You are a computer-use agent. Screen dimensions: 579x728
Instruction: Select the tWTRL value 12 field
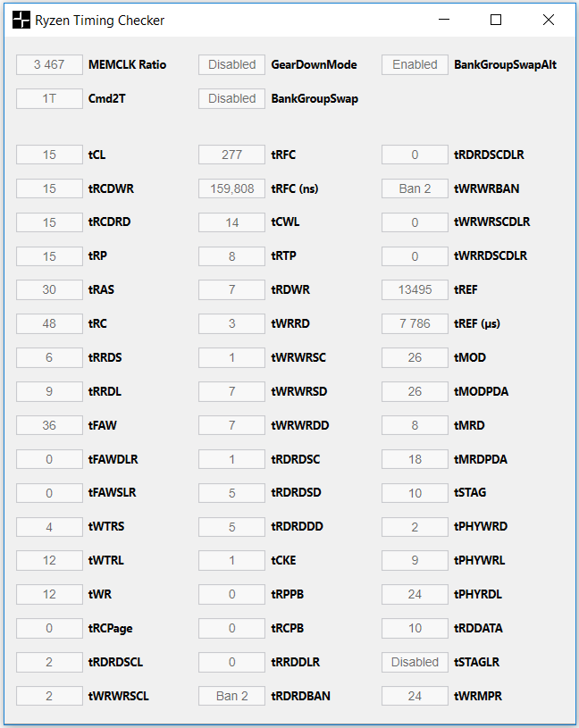(50, 560)
